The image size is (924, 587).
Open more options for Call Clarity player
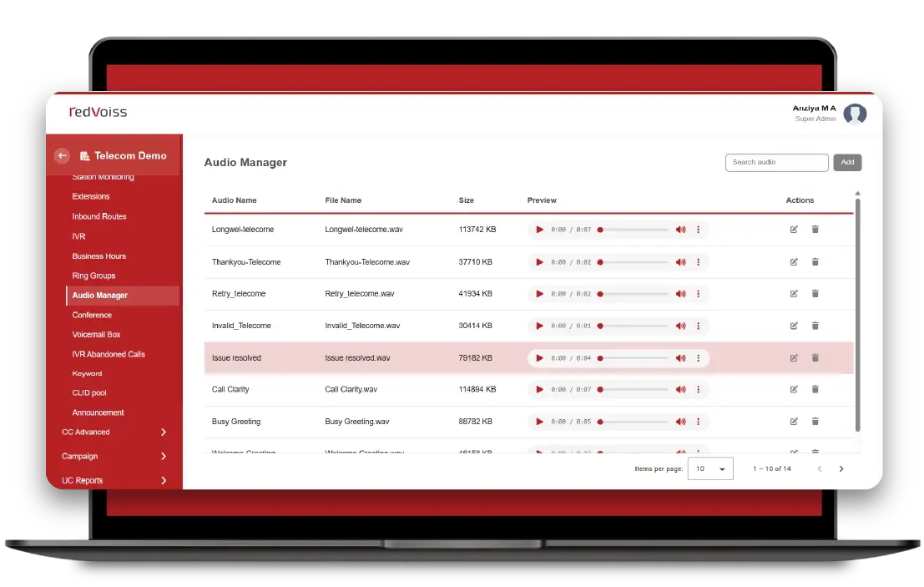pos(699,389)
